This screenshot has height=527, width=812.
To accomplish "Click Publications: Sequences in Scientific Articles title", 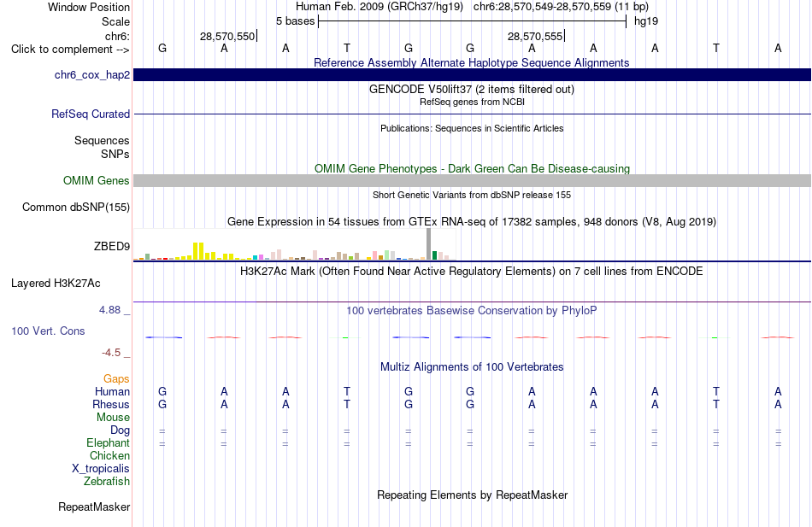I will [472, 128].
